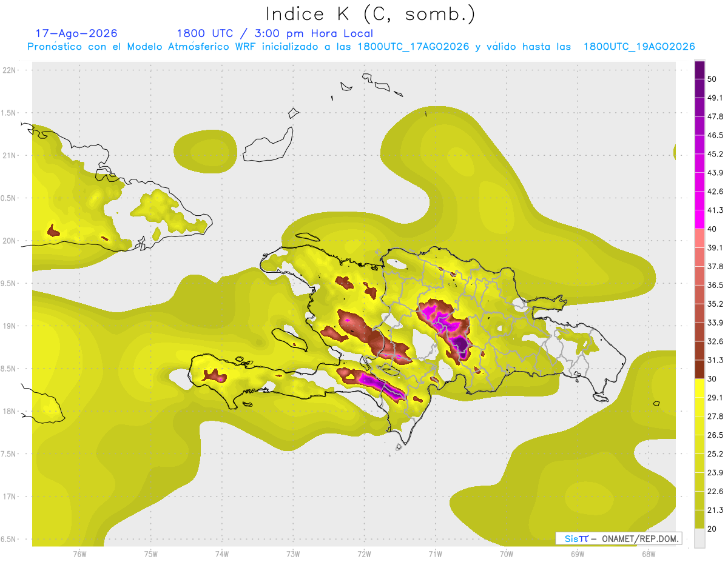The height and width of the screenshot is (562, 728).
Task: Click the dark brown swatch between 30 and 31.3
Action: click(x=700, y=369)
